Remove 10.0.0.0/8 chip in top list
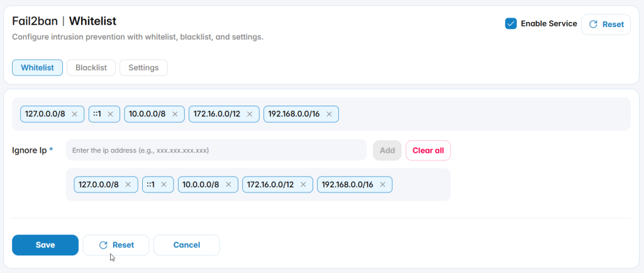This screenshot has width=644, height=273. point(175,114)
